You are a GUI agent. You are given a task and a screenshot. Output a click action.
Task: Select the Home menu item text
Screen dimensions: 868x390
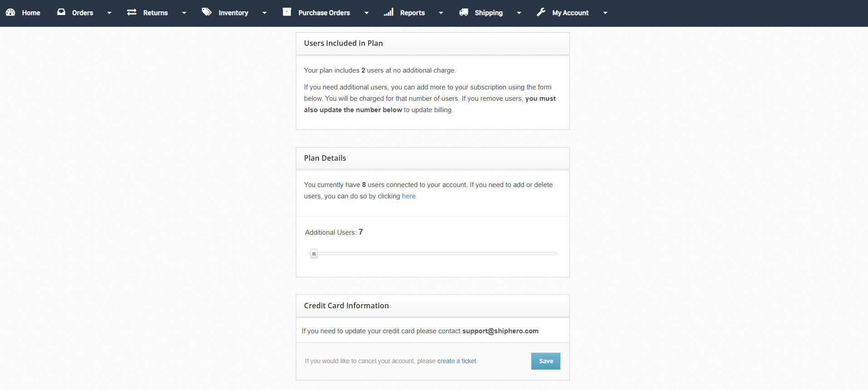(31, 13)
